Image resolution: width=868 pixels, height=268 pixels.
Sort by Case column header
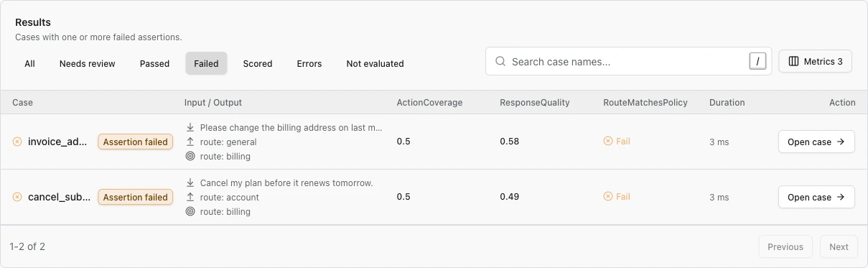point(22,103)
